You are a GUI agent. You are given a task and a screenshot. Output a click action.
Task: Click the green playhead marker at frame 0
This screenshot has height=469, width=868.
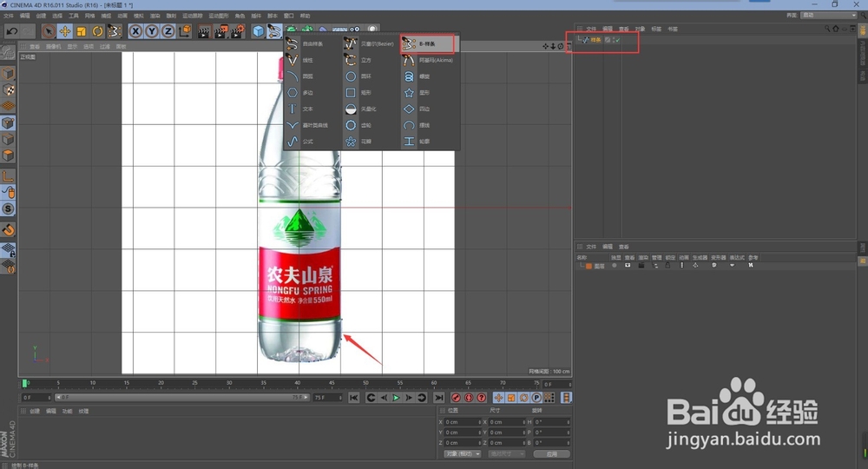[x=24, y=383]
